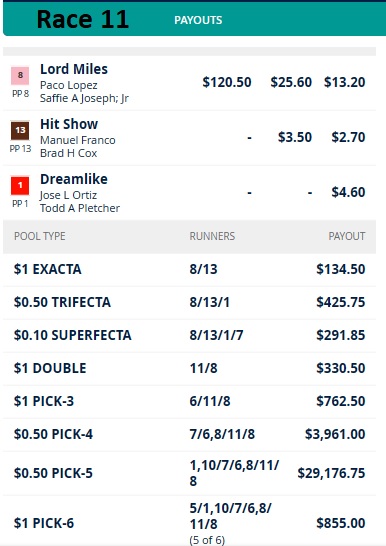Select the $0.50 TRIFECTA pool row

point(189,302)
